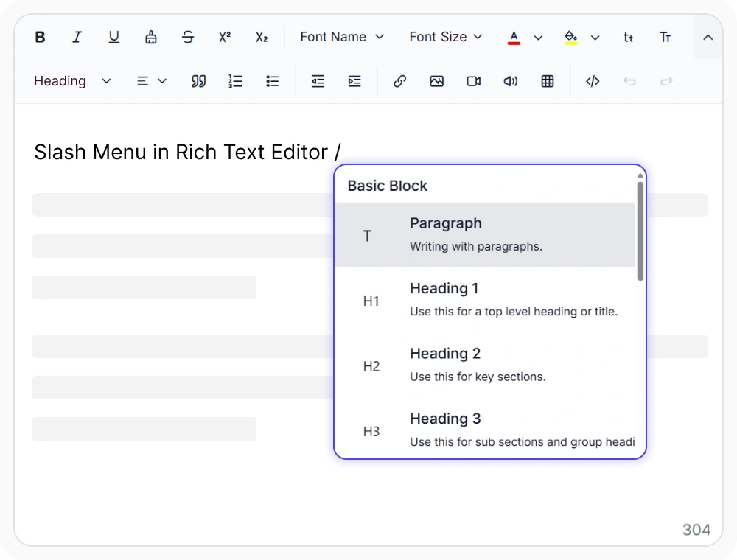Click the slash menu scrollbar thumb
Screen dimensions: 737x560
(640, 231)
